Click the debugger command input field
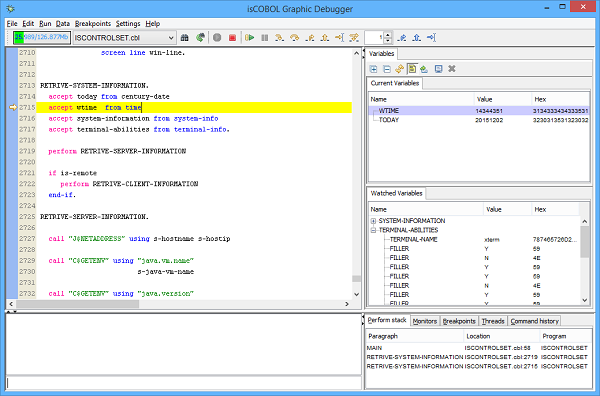600x396 pixels. [x=184, y=383]
